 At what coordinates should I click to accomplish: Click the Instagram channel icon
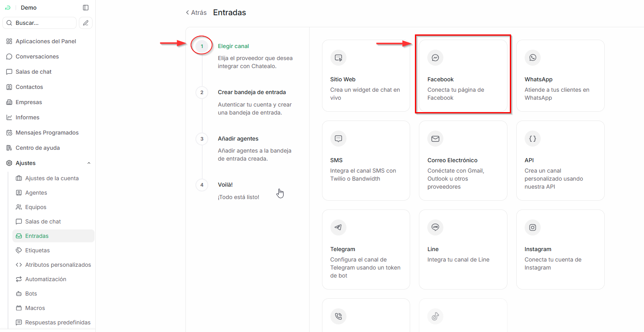coord(532,227)
